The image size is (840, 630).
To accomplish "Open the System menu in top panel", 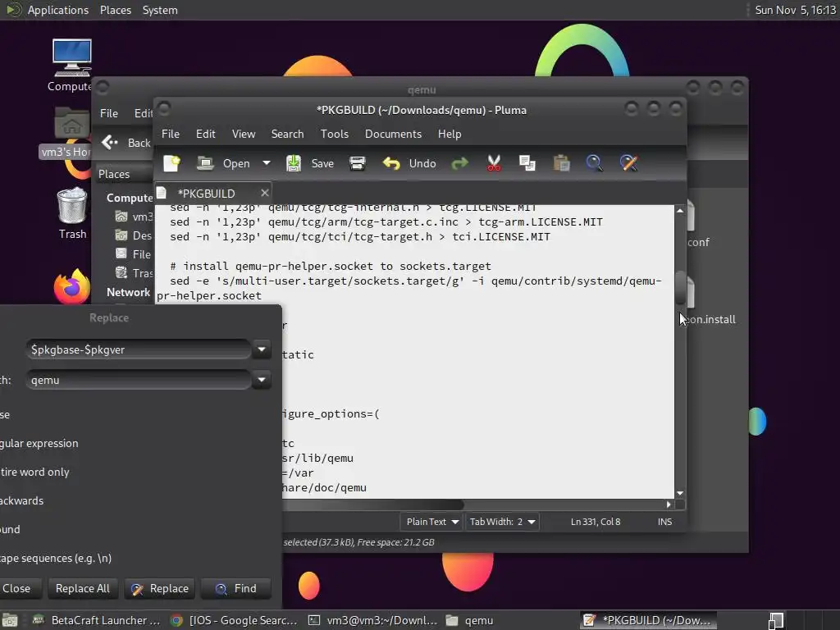I will tap(160, 10).
